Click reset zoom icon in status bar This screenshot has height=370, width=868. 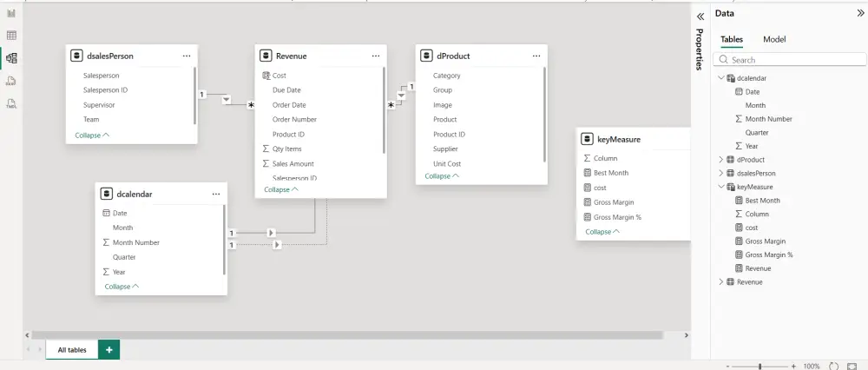[x=833, y=367]
